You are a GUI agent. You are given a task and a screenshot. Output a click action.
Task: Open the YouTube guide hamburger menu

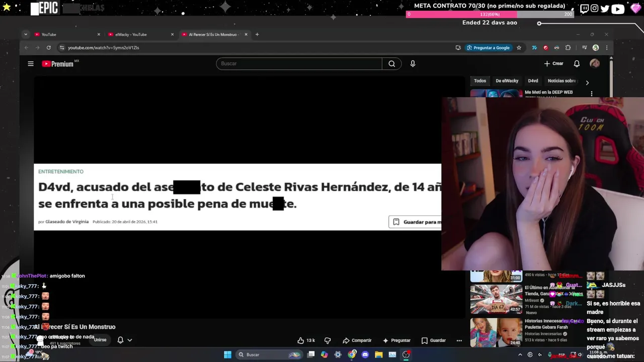coord(31,64)
